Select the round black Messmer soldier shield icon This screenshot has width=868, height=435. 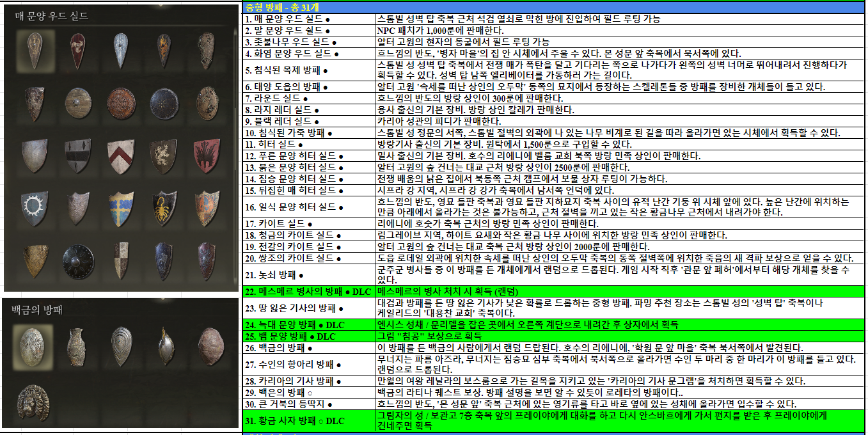(x=79, y=261)
